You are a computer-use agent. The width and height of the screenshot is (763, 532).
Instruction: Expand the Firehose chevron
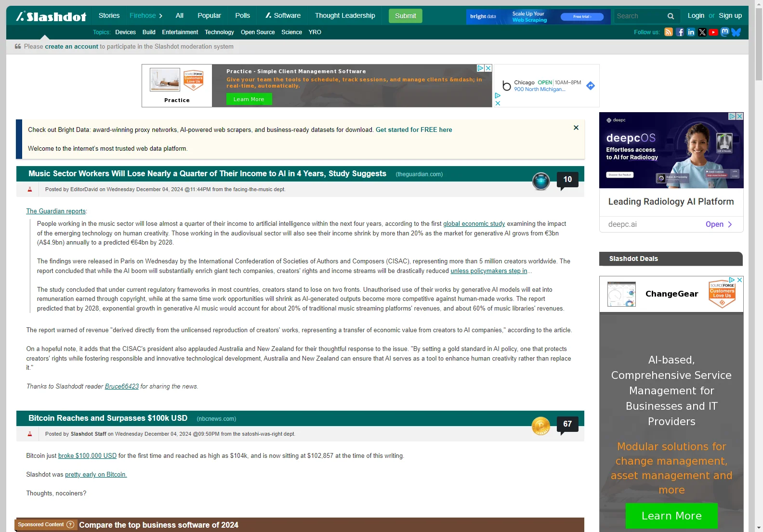161,16
